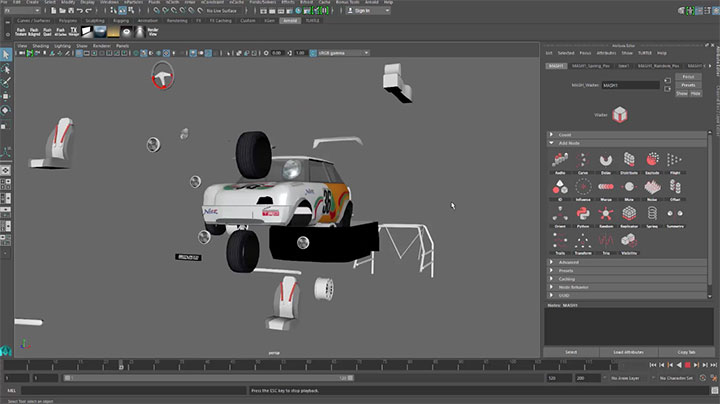Expand the UUID section
720x404 pixels.
627,295
